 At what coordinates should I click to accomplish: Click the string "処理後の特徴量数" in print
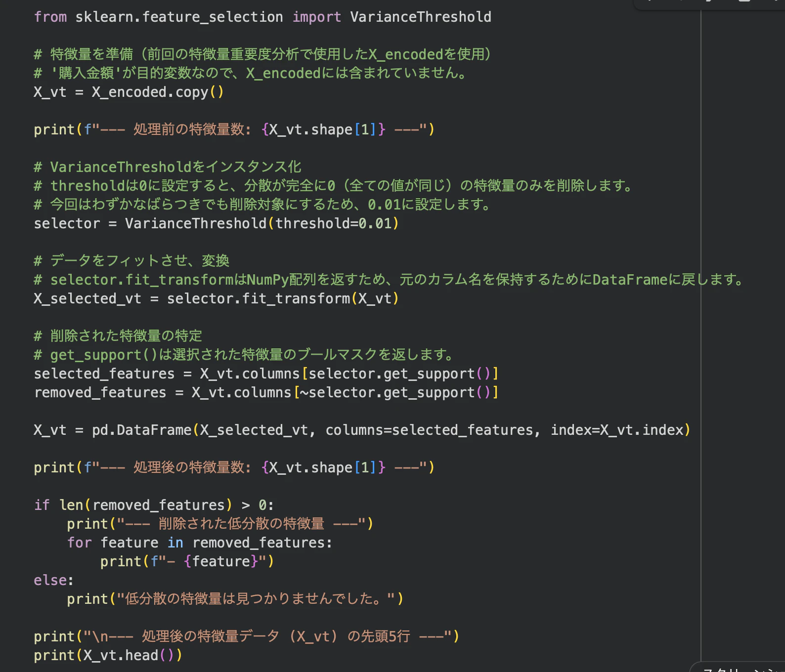[x=192, y=467]
